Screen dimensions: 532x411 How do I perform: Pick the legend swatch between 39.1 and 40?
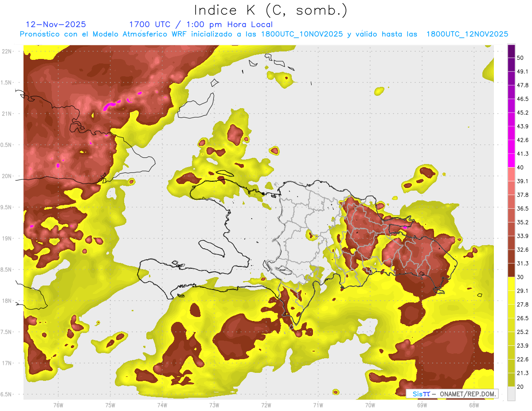pyautogui.click(x=512, y=174)
